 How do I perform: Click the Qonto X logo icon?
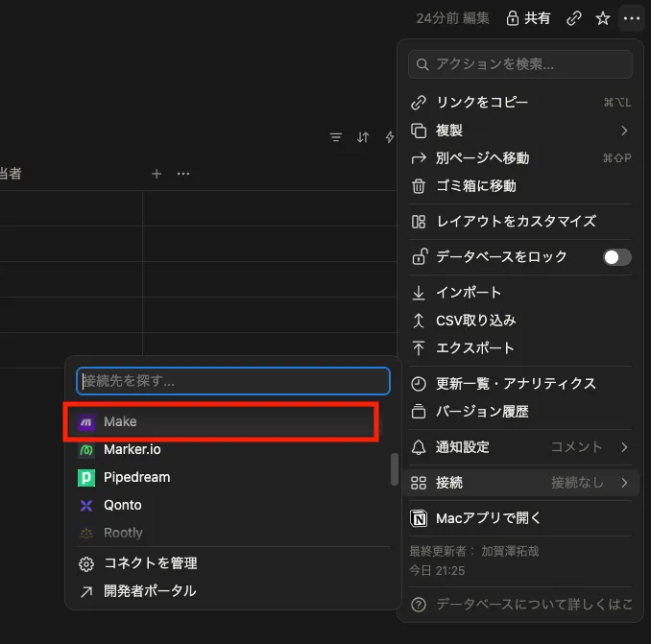(86, 506)
